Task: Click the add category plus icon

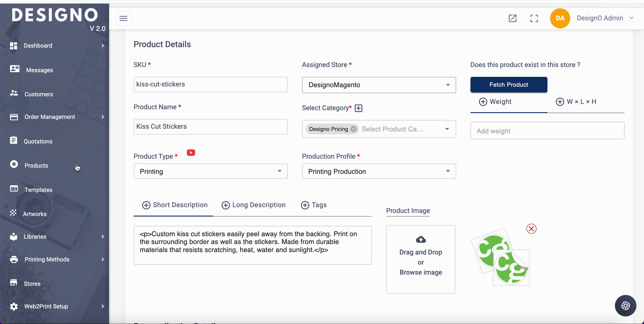Action: [x=358, y=108]
